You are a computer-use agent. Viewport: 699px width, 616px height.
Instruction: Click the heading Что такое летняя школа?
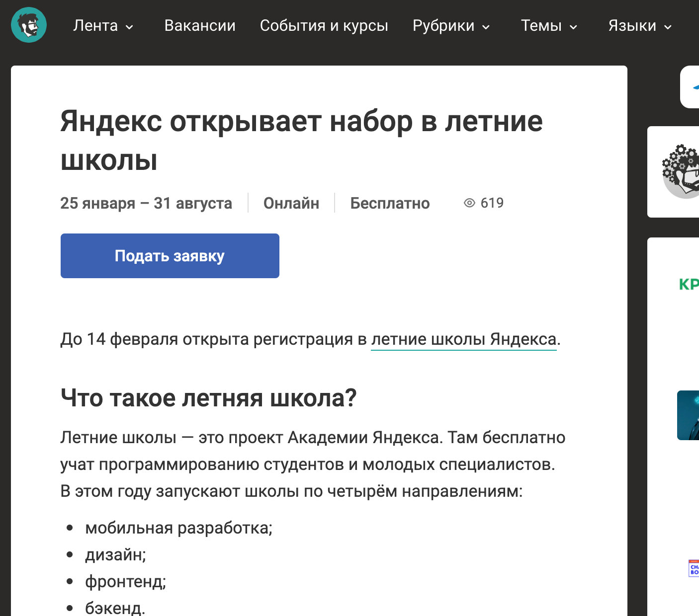pyautogui.click(x=209, y=398)
